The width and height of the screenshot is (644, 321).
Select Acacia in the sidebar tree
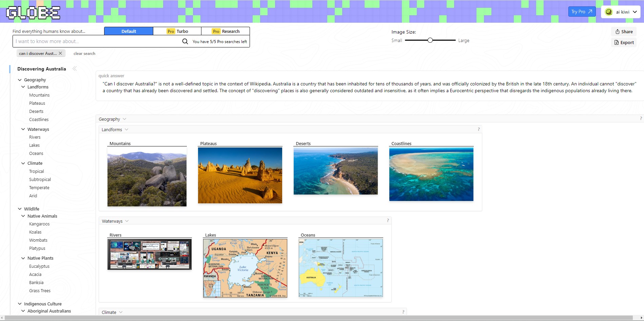pyautogui.click(x=35, y=274)
